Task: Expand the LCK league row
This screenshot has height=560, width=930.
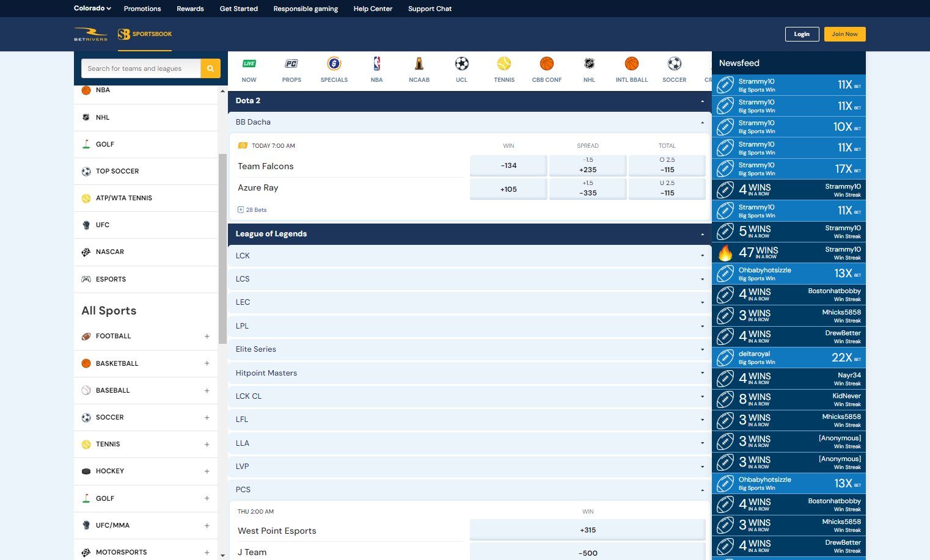Action: [469, 256]
